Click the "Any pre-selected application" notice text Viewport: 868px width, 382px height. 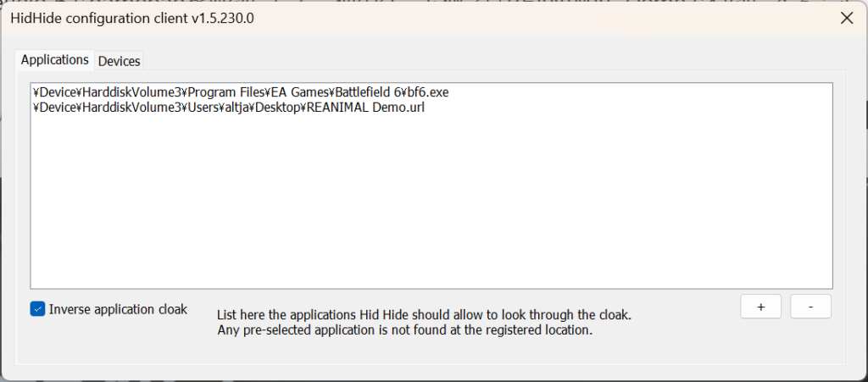tap(404, 330)
